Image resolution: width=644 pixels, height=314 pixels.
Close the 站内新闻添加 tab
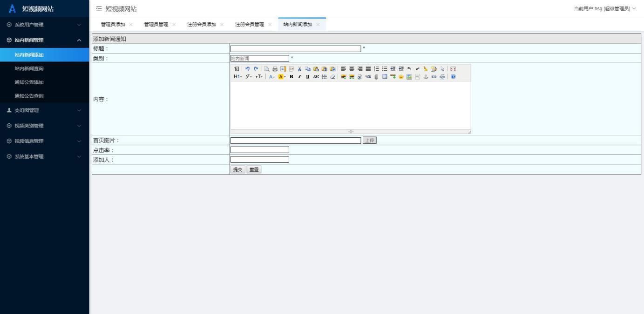318,25
